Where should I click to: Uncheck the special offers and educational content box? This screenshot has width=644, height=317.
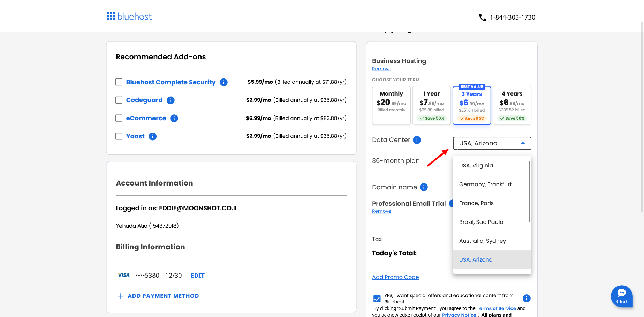coord(377,299)
